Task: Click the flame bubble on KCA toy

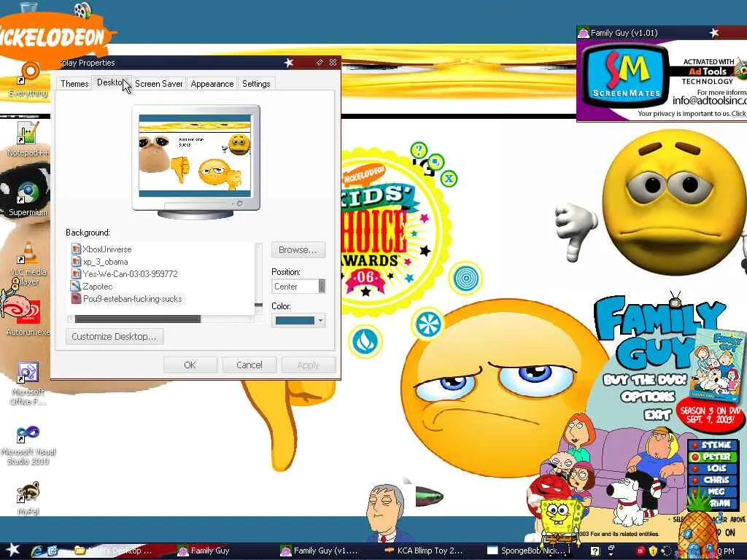Action: point(365,341)
